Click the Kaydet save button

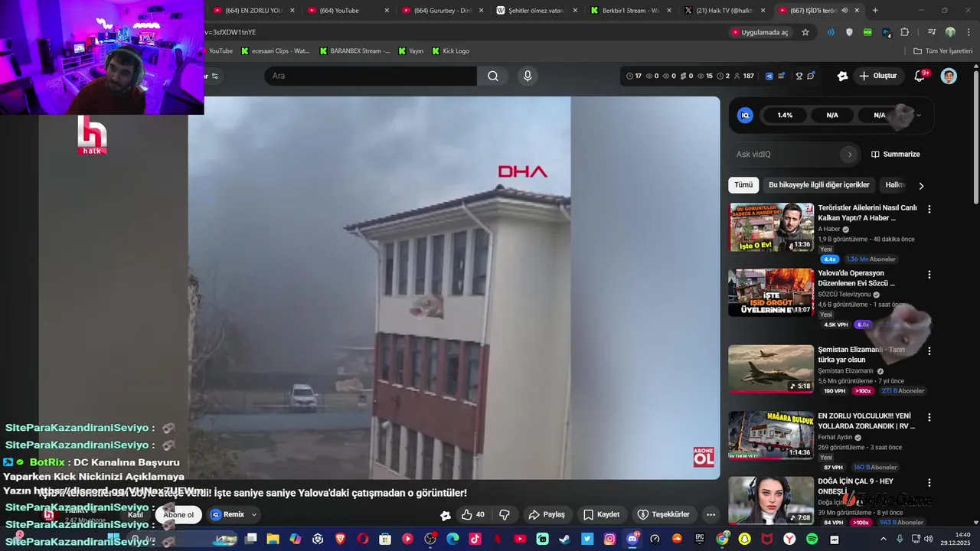coord(601,514)
